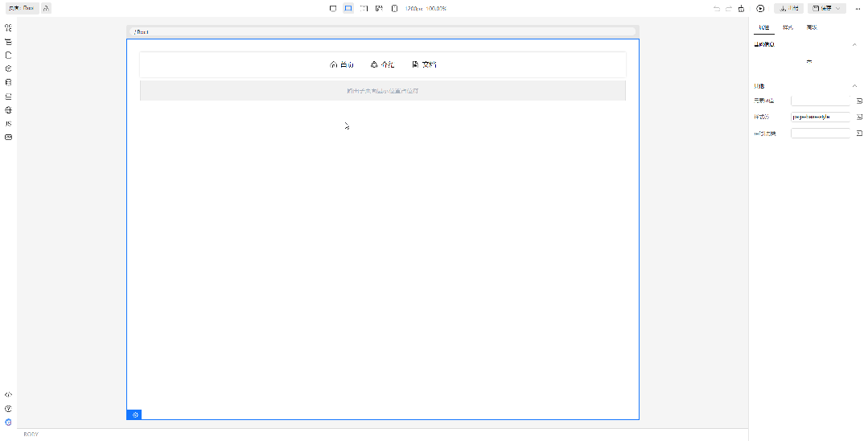The width and height of the screenshot is (868, 441).
Task: Collapse the second section above the input fields
Action: point(854,86)
